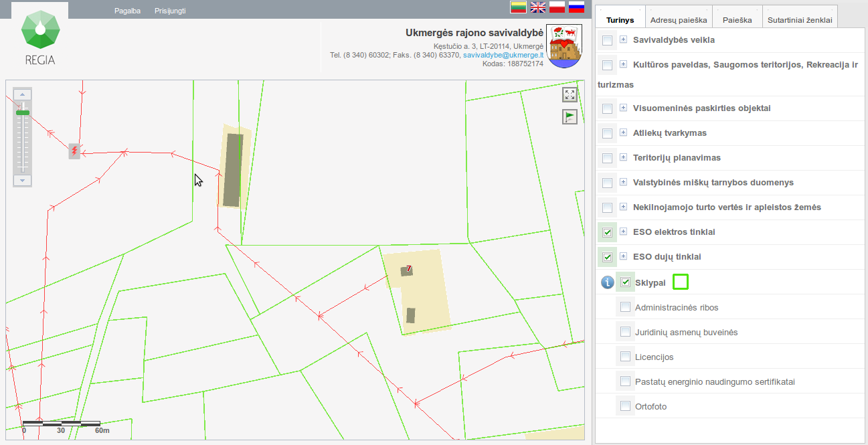The height and width of the screenshot is (445, 868).
Task: Enable Juridinių asmenų buveinės layer
Action: pos(625,332)
